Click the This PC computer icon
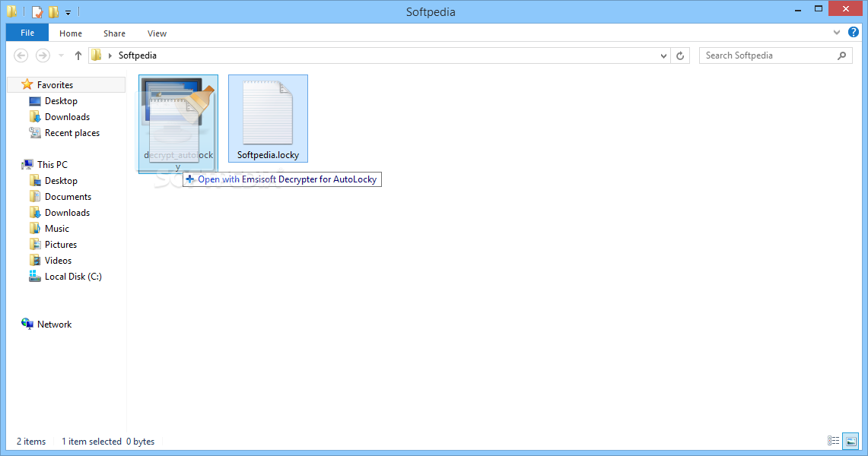The height and width of the screenshot is (456, 868). pyautogui.click(x=27, y=164)
